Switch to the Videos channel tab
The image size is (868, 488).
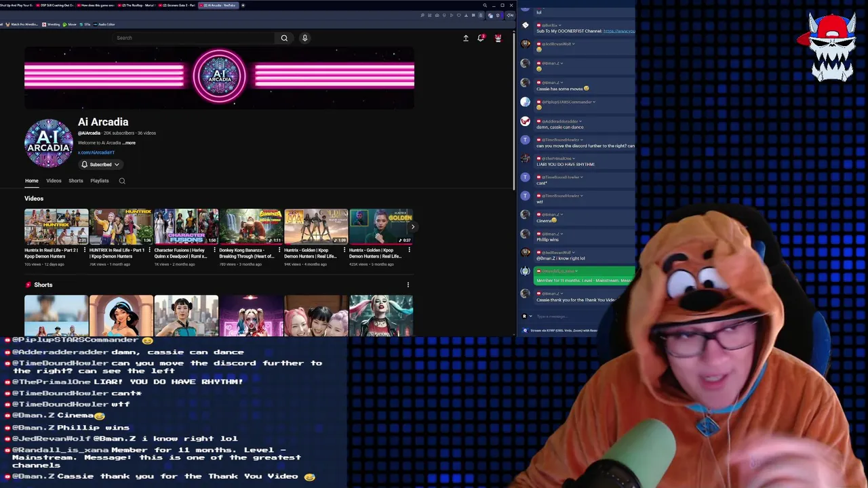click(x=54, y=181)
